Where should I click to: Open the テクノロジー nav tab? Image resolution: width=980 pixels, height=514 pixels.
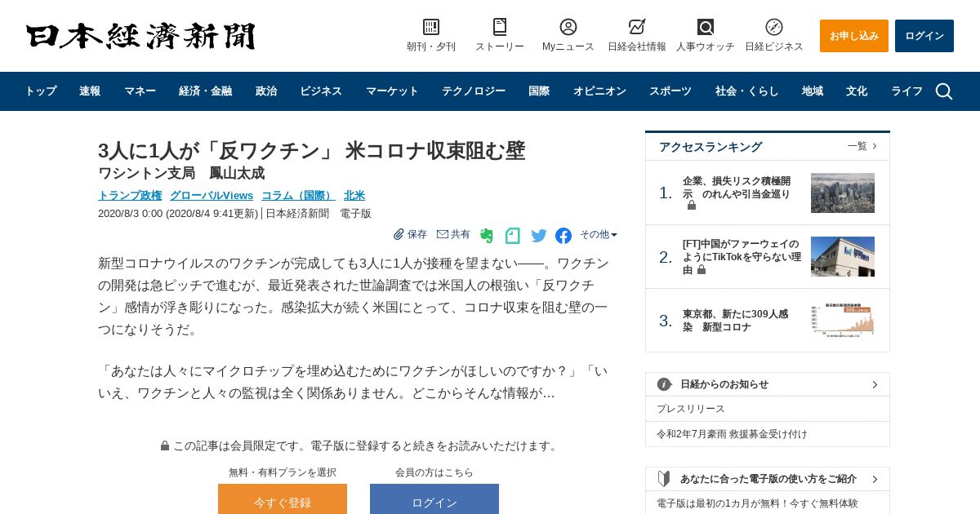(x=474, y=91)
